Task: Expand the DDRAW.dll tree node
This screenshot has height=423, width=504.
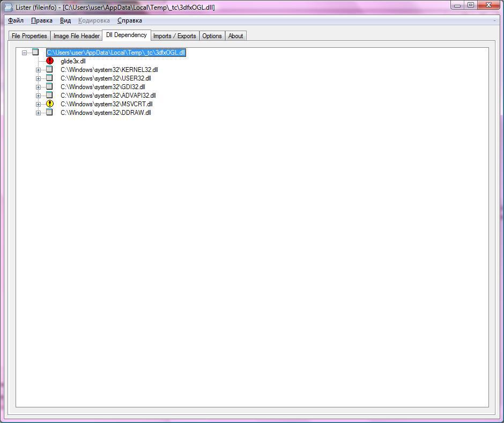Action: click(x=38, y=113)
